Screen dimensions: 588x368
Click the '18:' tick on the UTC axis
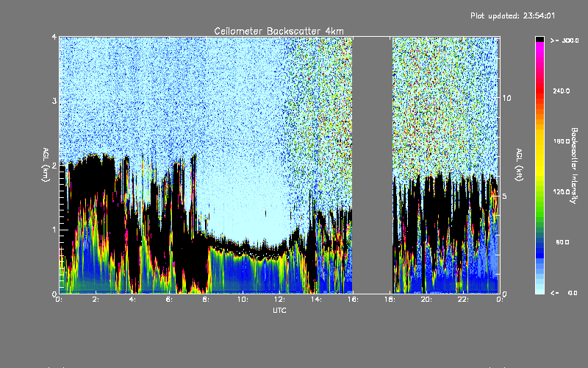point(390,300)
